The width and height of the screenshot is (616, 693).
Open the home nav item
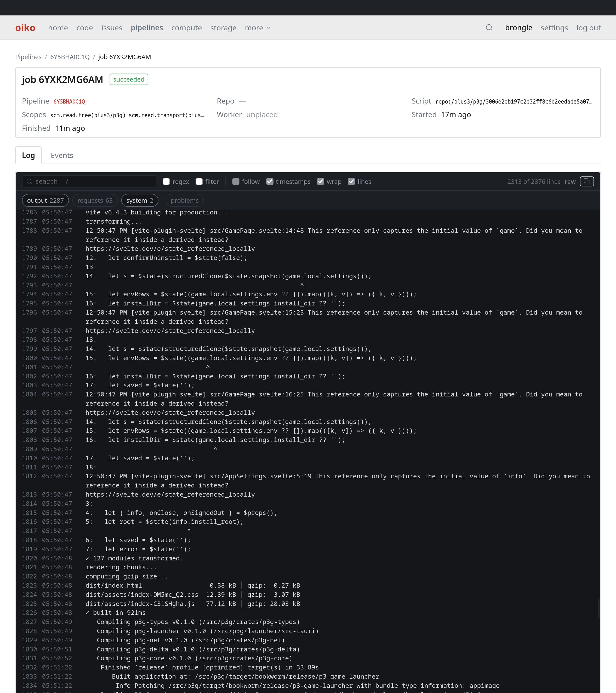58,28
